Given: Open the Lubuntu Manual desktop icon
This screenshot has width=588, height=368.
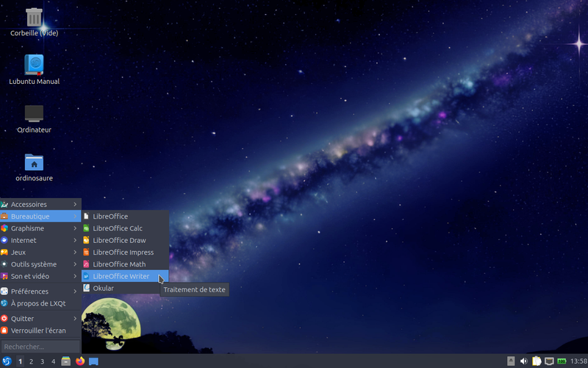Looking at the screenshot, I should tap(34, 66).
